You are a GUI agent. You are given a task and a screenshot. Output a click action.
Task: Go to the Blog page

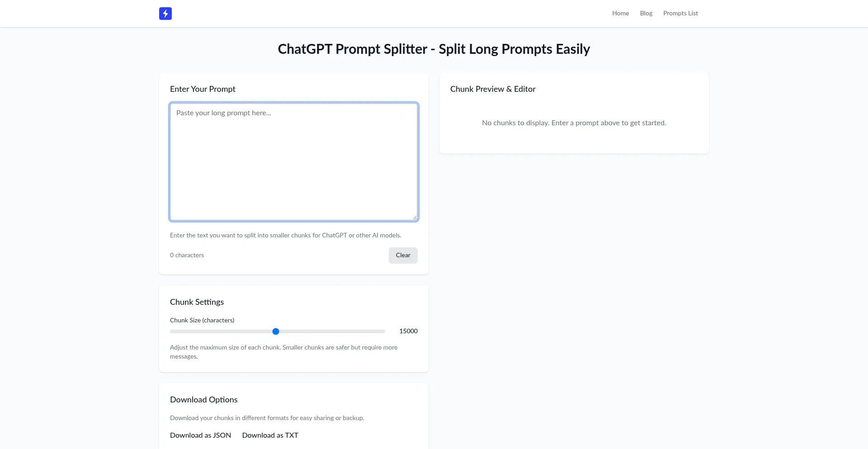(x=646, y=14)
